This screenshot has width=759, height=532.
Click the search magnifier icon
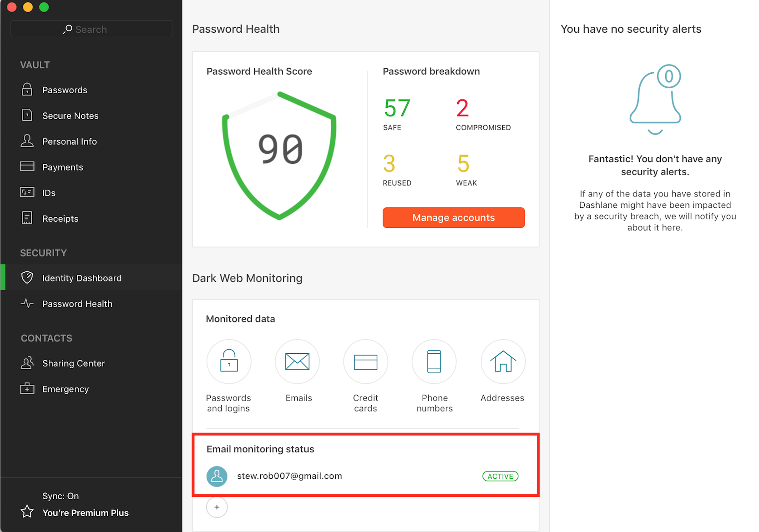tap(67, 29)
